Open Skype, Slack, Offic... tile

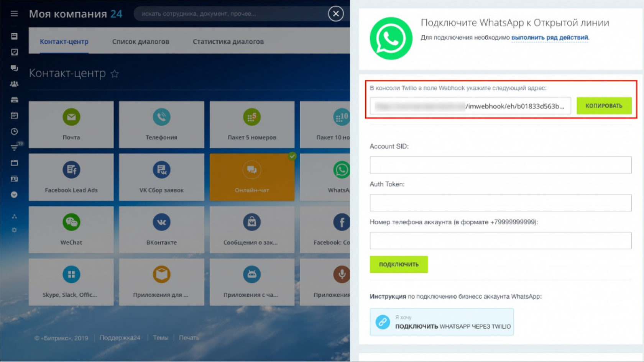[71, 282]
